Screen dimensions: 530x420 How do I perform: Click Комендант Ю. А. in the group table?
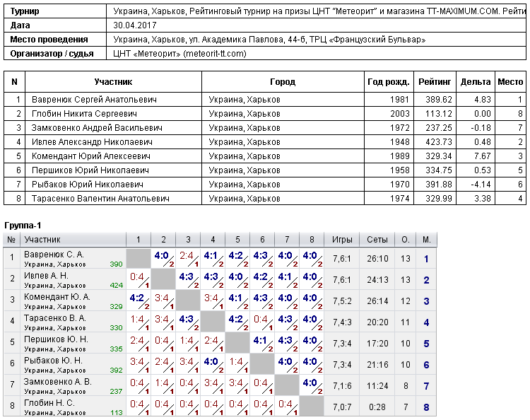tap(57, 297)
